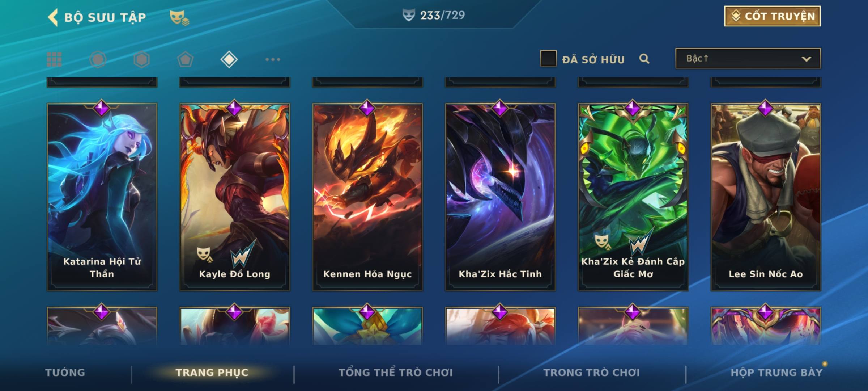The height and width of the screenshot is (391, 868).
Task: Click the magnifier search icon
Action: coord(644,59)
